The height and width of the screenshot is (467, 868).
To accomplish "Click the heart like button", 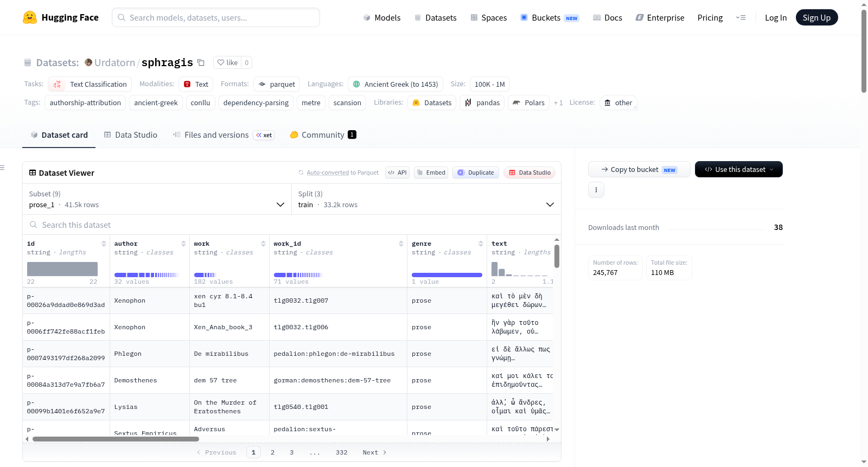I will (x=227, y=62).
